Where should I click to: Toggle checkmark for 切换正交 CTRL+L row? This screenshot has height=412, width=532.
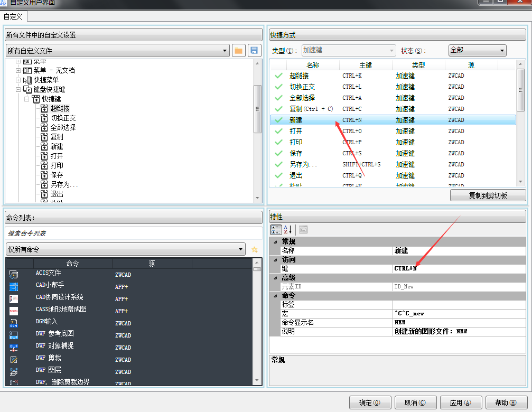click(278, 87)
